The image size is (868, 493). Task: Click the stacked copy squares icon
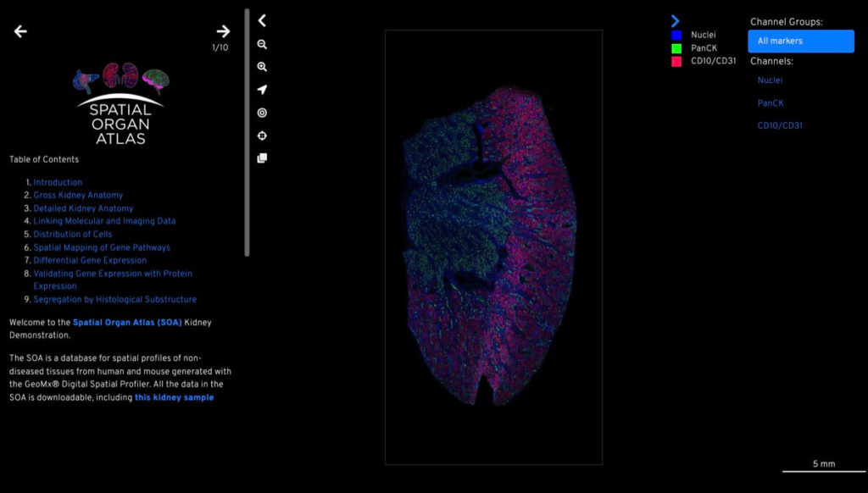(262, 158)
